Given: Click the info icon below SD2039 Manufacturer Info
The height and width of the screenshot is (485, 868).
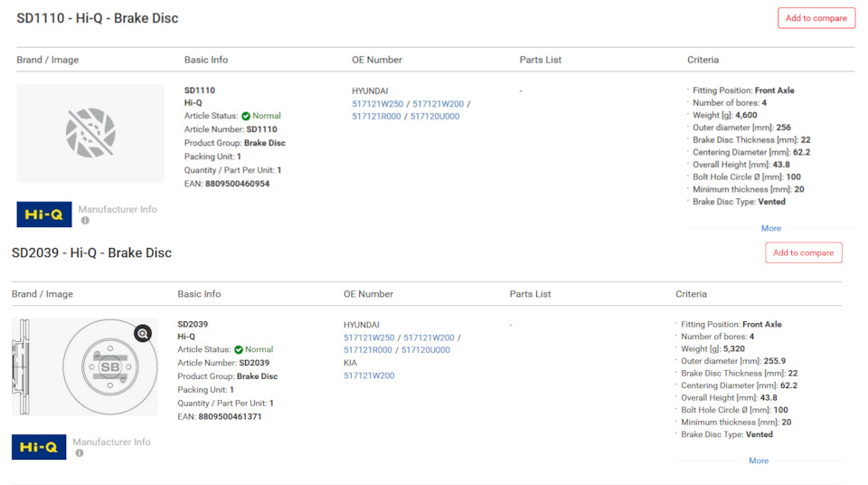Looking at the screenshot, I should pos(80,453).
